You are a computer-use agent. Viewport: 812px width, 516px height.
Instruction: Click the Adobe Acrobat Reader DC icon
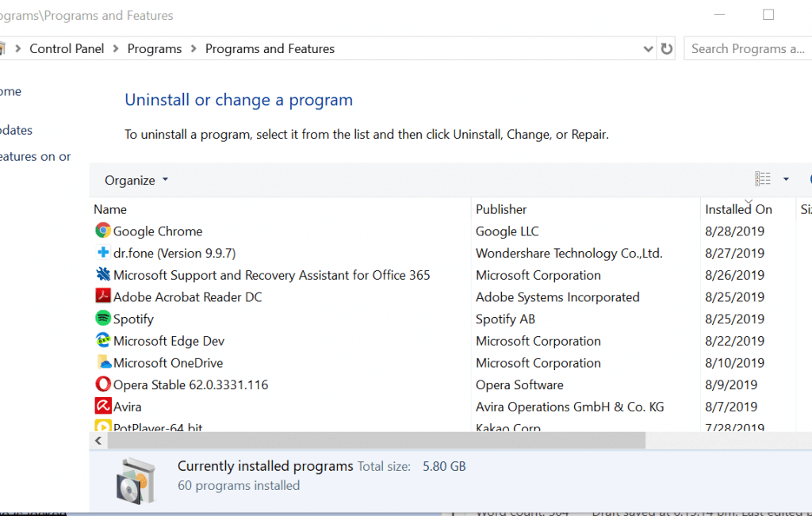[x=103, y=296]
